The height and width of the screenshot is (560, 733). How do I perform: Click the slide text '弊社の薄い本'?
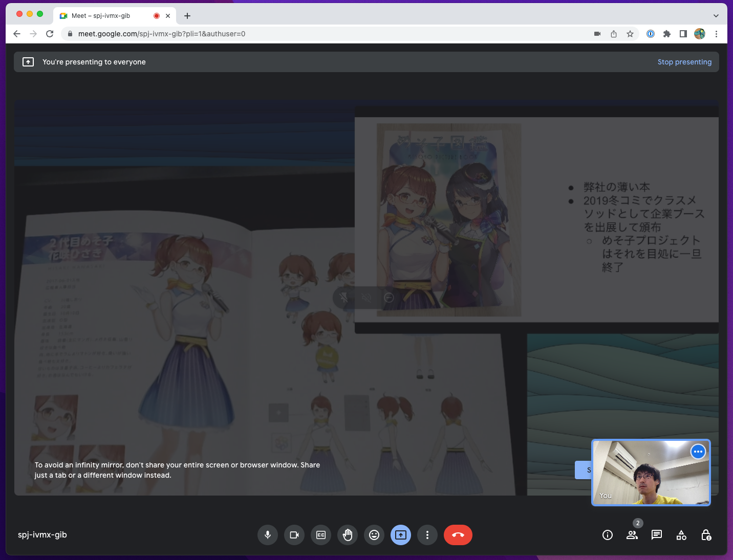(x=617, y=187)
